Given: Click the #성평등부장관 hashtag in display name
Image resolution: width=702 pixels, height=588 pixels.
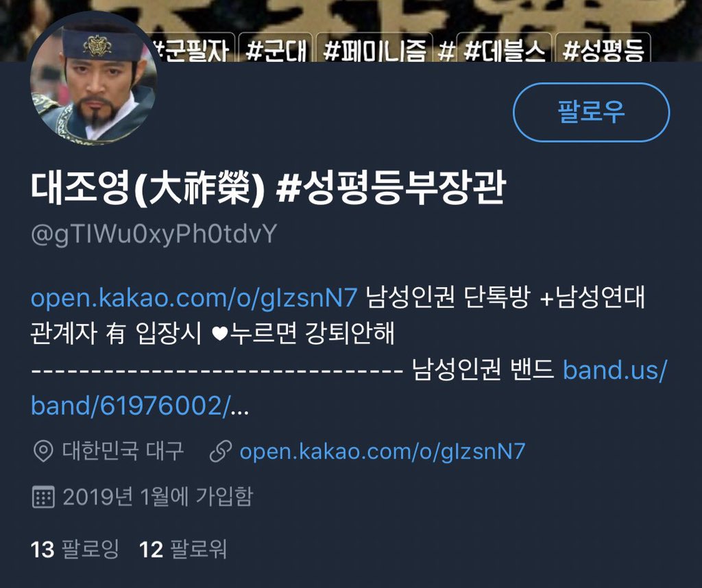Looking at the screenshot, I should click(391, 188).
